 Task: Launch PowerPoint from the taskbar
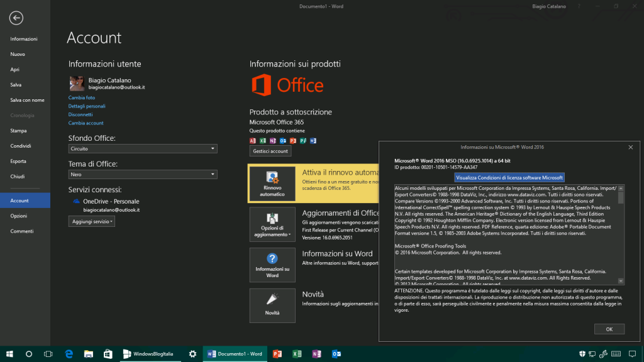(x=277, y=354)
